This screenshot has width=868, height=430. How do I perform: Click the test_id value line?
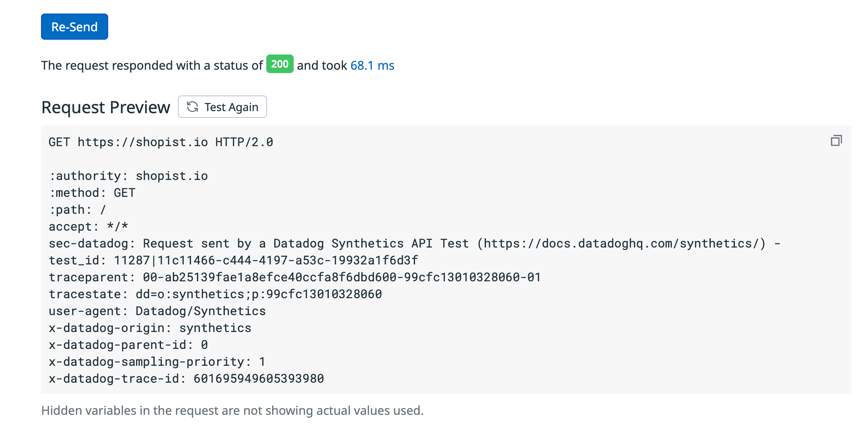[233, 260]
